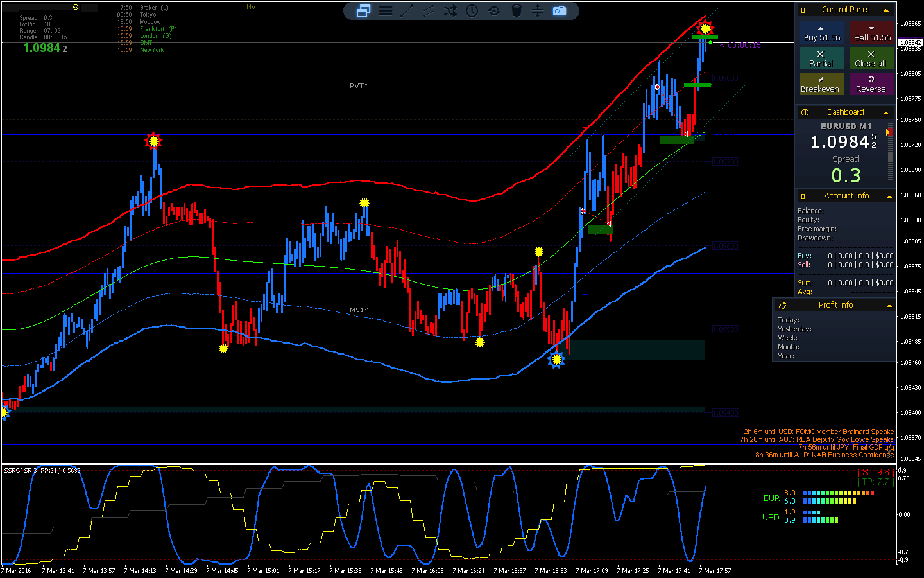924x578 pixels.
Task: Click the eye visibility icon in the toolbar
Action: point(494,11)
